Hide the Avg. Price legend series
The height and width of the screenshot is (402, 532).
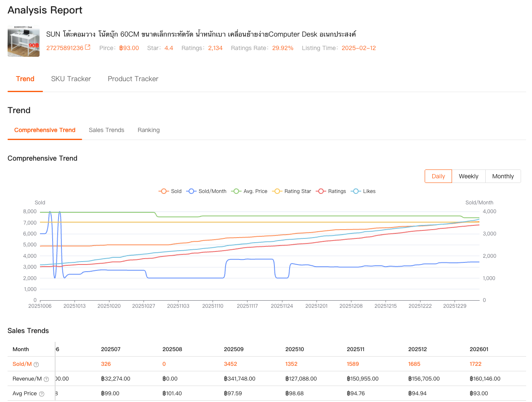249,191
